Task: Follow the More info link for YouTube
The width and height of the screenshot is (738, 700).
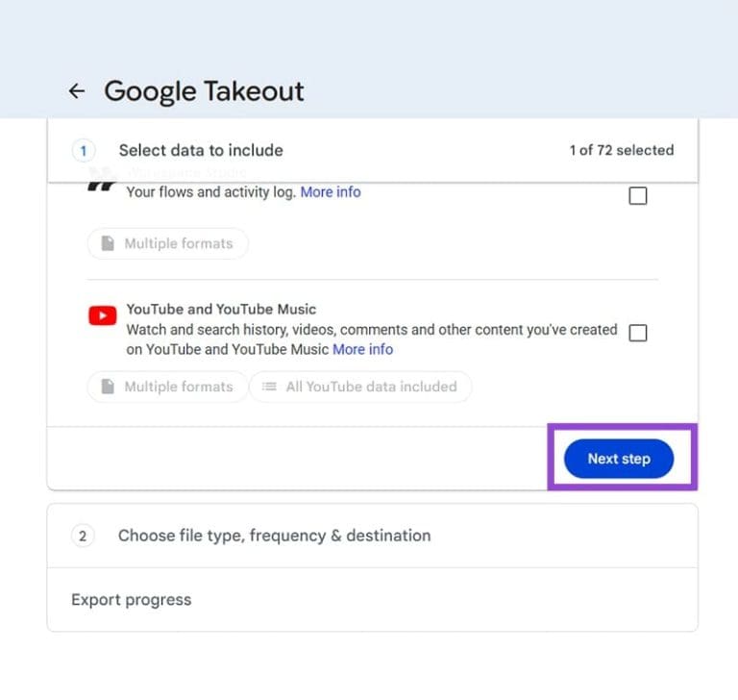Action: (x=362, y=349)
